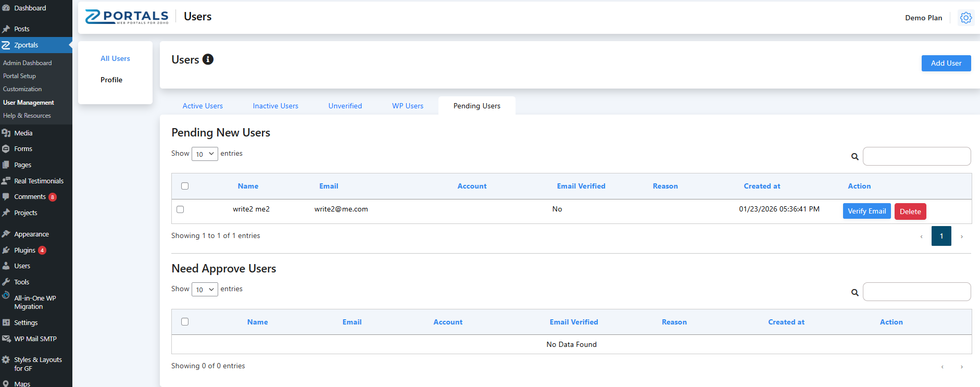
Task: Click the red Delete button
Action: pyautogui.click(x=910, y=211)
